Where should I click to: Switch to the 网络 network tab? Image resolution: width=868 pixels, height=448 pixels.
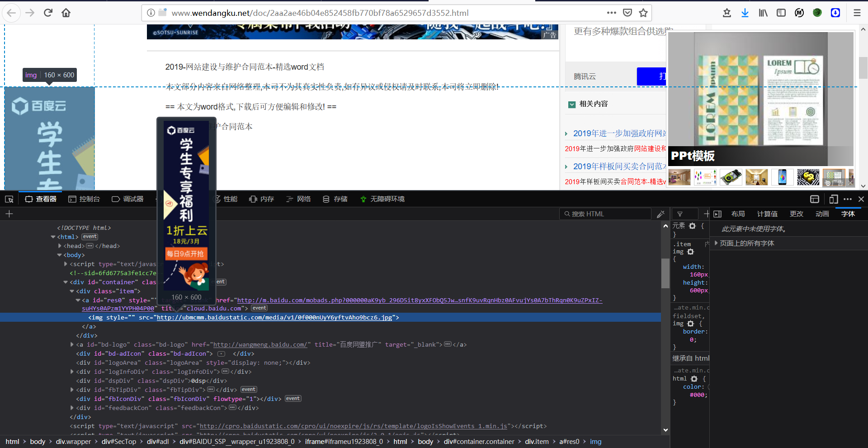(x=298, y=199)
